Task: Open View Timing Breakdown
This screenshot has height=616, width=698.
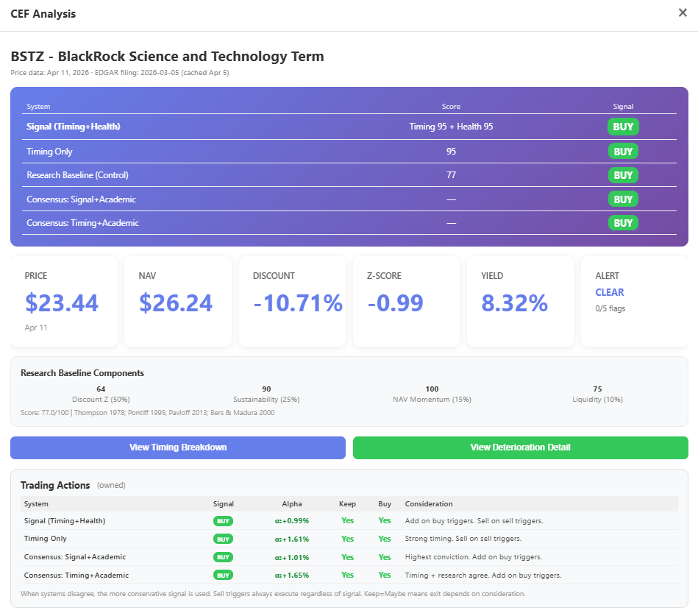Action: coord(178,447)
